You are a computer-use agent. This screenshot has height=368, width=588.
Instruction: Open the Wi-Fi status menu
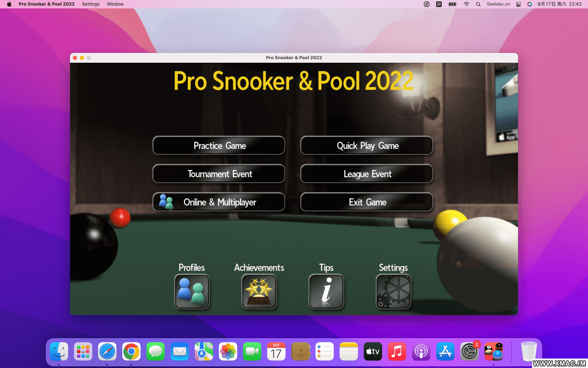coord(466,4)
